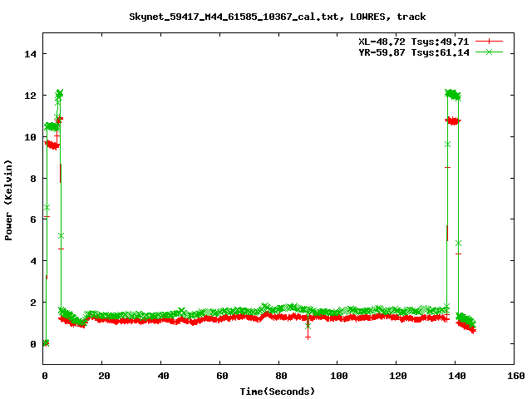Click x-axis tick label 160
532x399 pixels.
click(x=516, y=376)
